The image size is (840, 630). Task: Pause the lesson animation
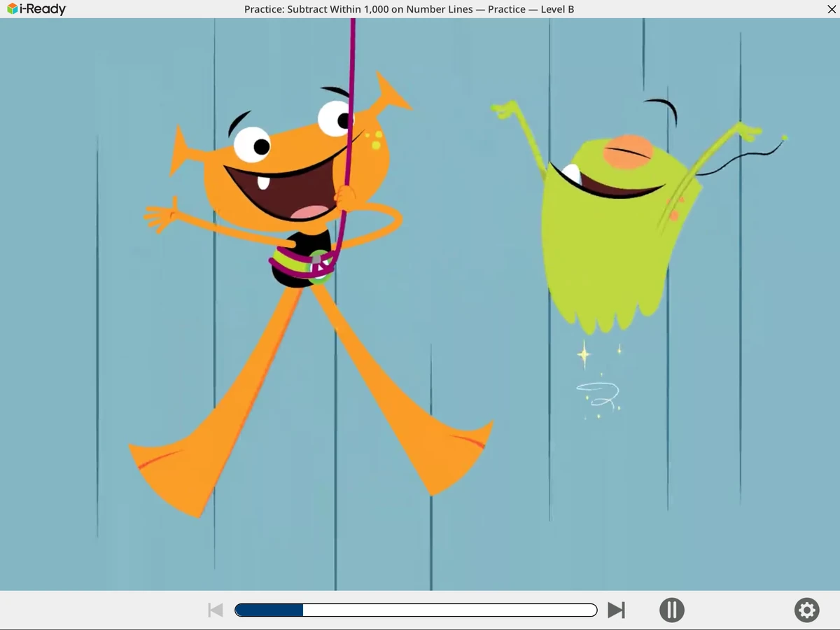click(x=671, y=610)
